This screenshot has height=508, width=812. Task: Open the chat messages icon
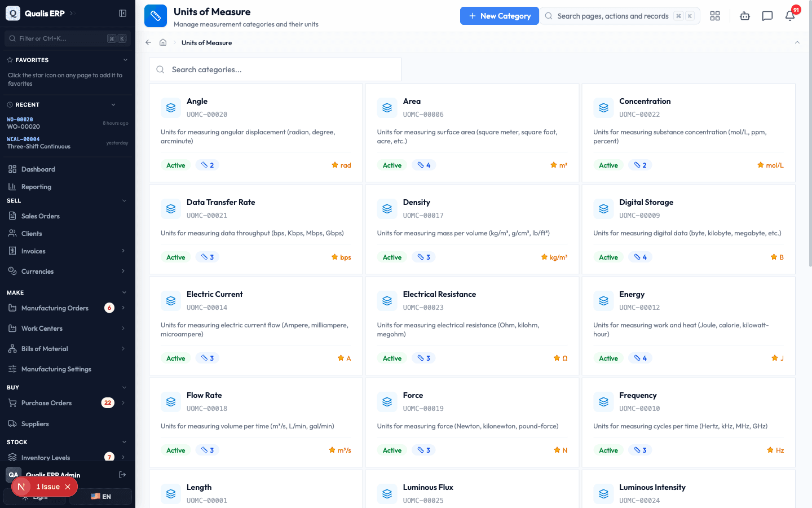767,16
